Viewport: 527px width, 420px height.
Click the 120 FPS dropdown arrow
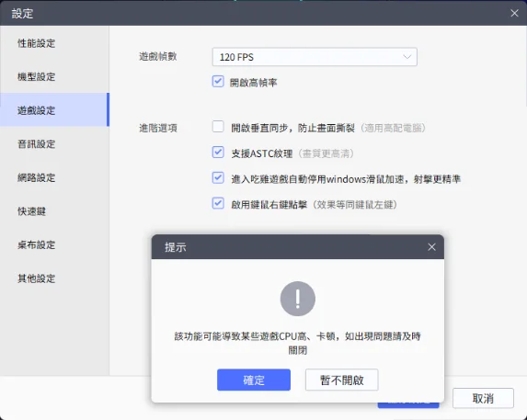(407, 57)
